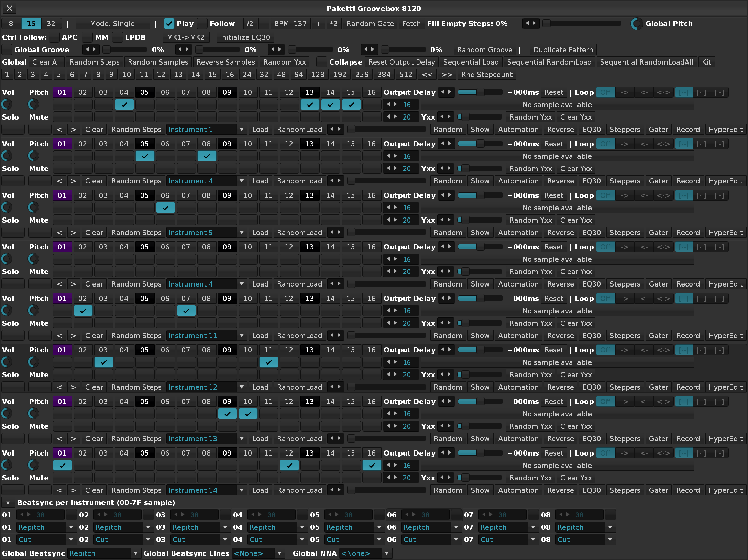
Task: Open the Global Beatsync Lines dropdown
Action: [258, 553]
